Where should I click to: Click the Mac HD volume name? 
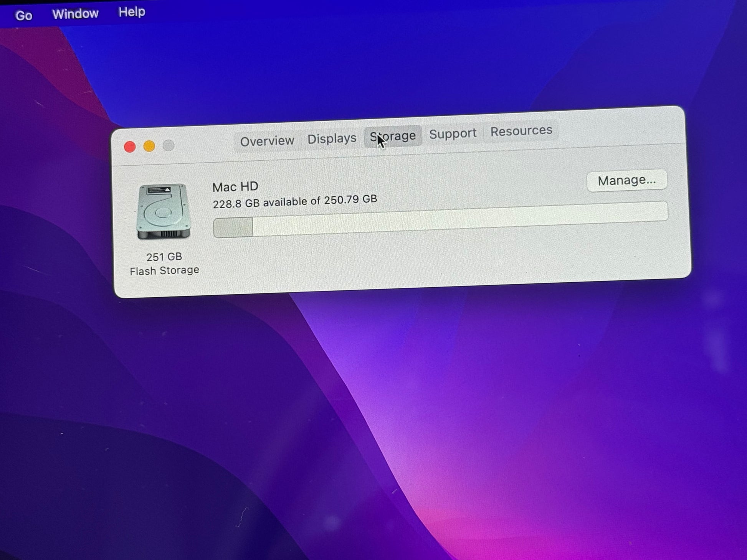[x=235, y=187]
